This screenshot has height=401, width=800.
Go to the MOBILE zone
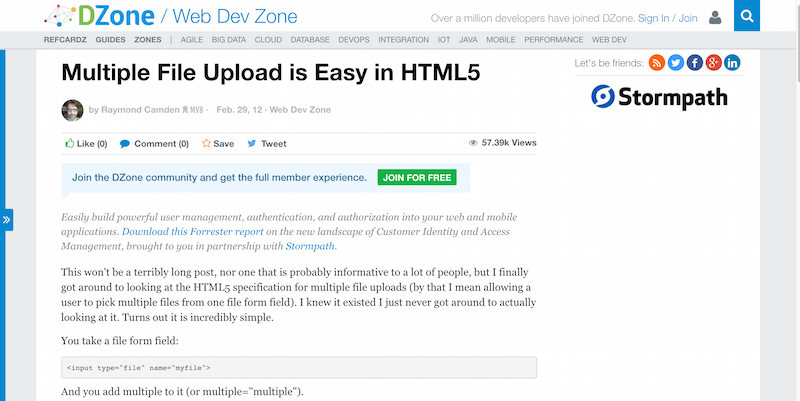501,39
